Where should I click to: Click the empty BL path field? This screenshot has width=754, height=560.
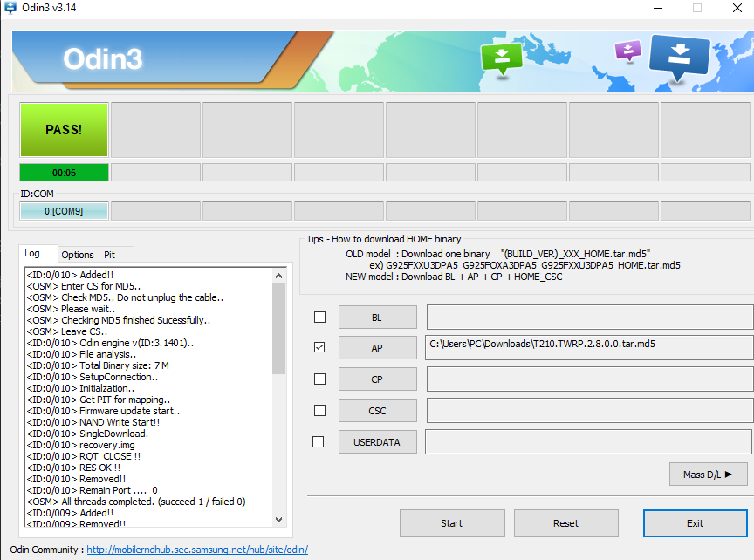590,317
